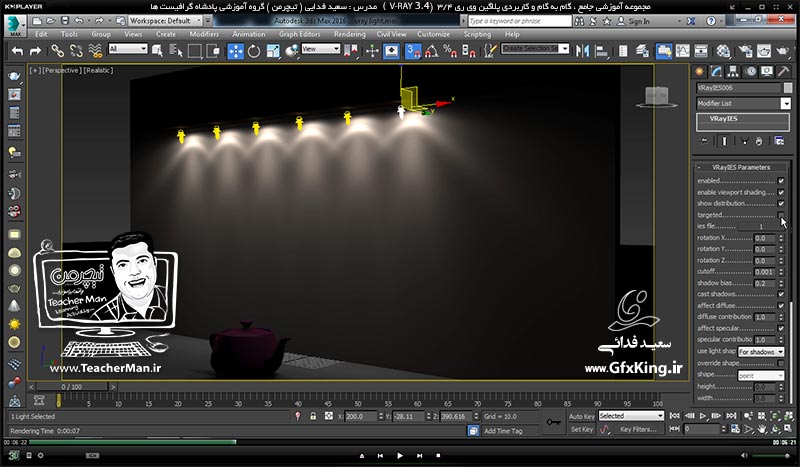
Task: Click the ies file button
Action: coord(761,226)
